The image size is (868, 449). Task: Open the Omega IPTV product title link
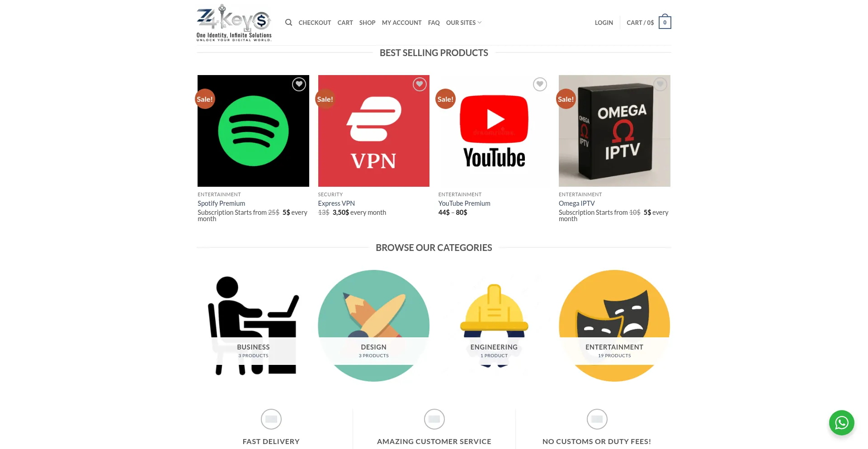point(577,203)
